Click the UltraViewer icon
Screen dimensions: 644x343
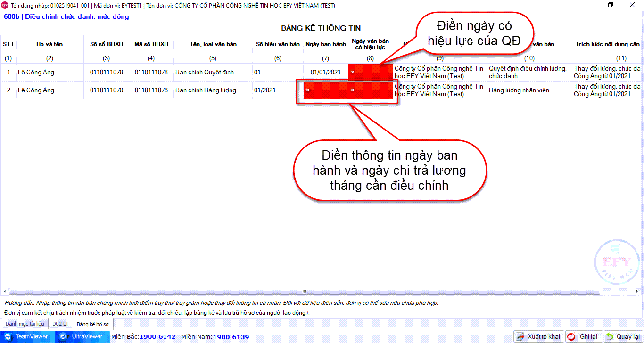[x=63, y=336]
